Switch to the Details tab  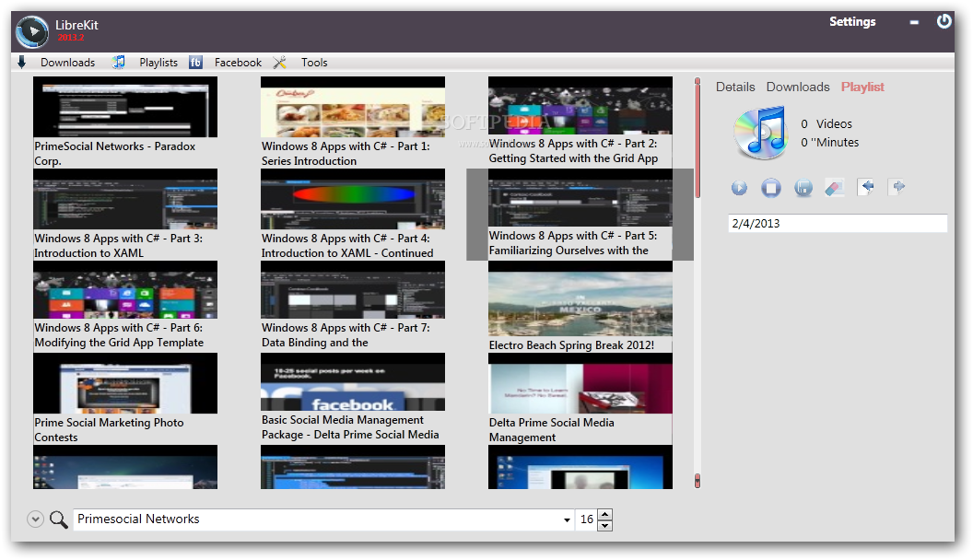[735, 87]
